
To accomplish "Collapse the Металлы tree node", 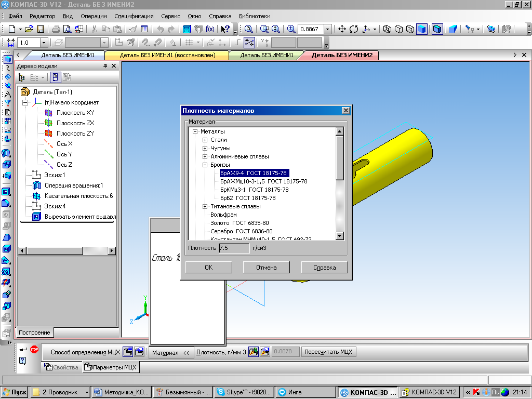I will point(195,131).
